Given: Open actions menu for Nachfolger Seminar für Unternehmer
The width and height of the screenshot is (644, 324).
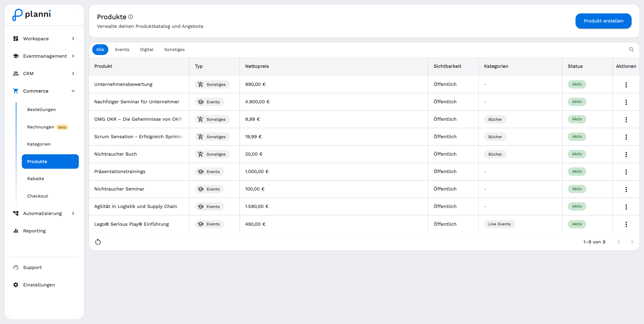Looking at the screenshot, I should 626,102.
